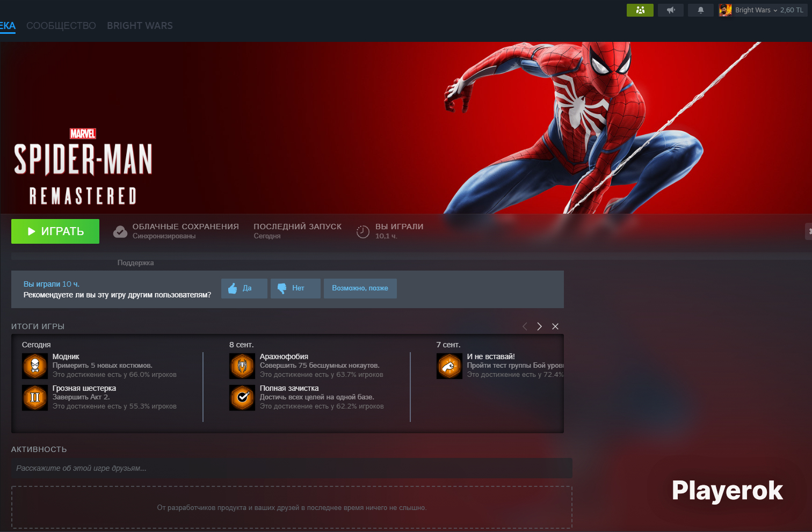This screenshot has width=812, height=532.
Task: Focus the Расскажите об этой игре друзьям field
Action: (292, 468)
